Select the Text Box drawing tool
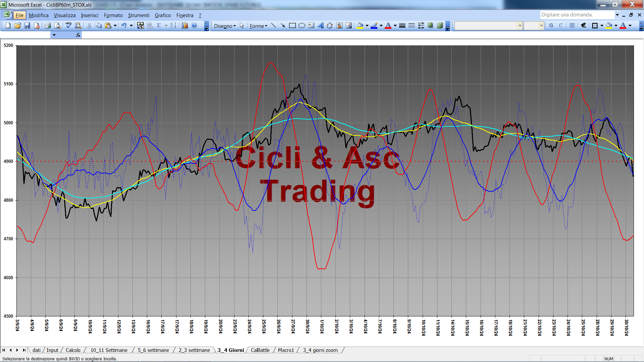The image size is (644, 362). (311, 25)
